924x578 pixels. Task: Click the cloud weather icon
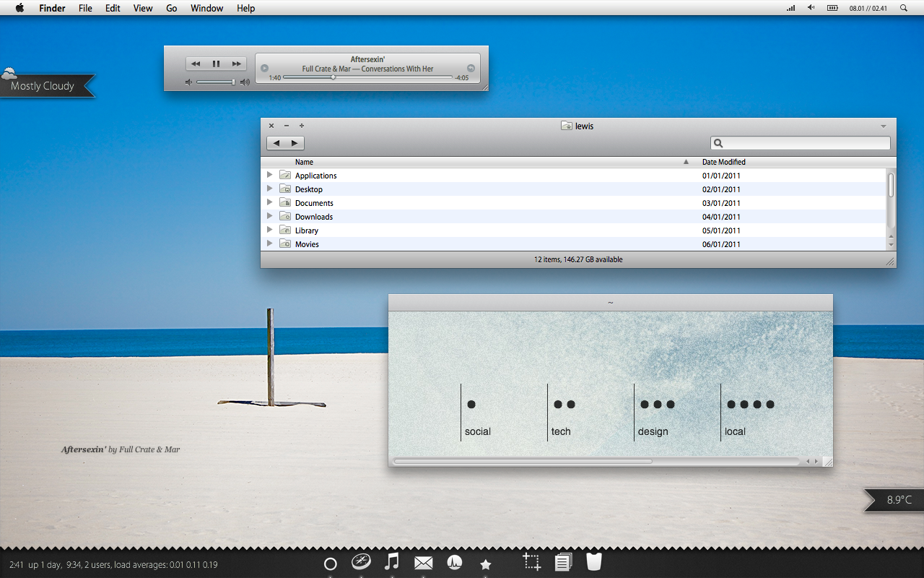(9, 73)
